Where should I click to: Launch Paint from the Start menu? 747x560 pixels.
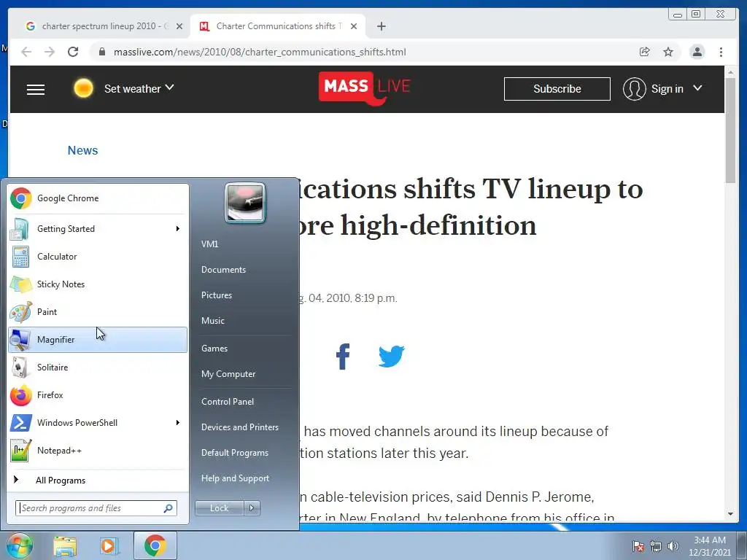[98, 312]
